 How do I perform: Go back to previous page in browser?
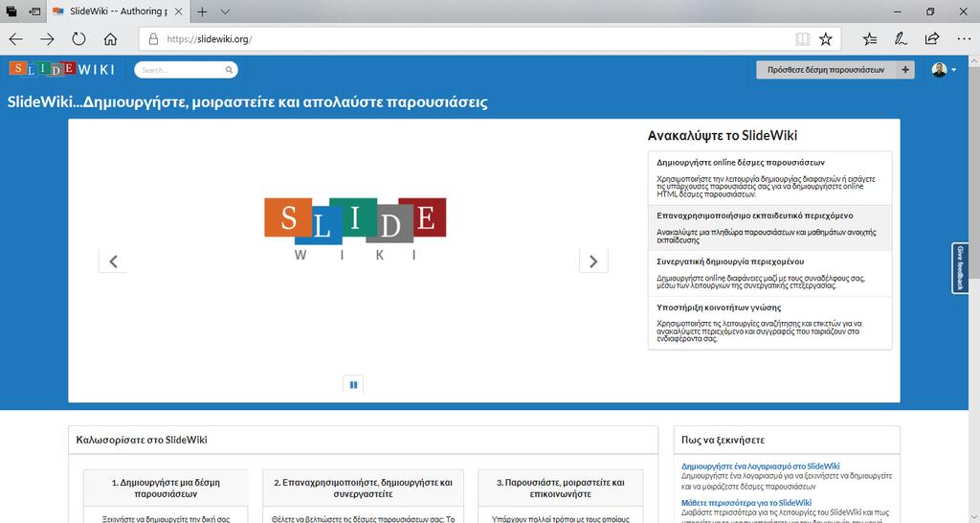coord(15,39)
